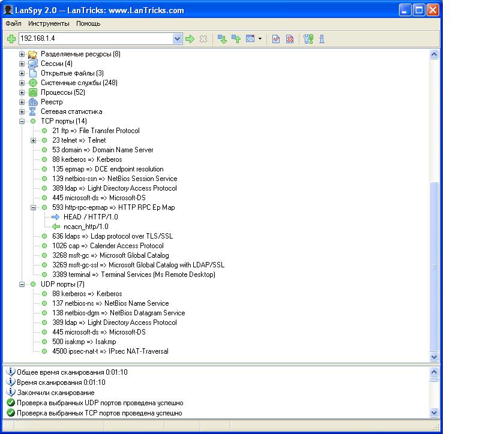Click the console window toolbar icon

coord(250,38)
